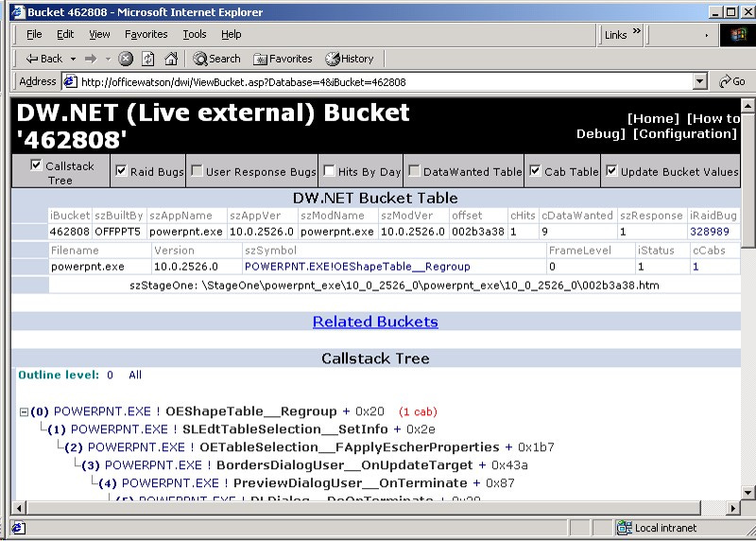Open the Forward button dropdown arrow

click(108, 60)
